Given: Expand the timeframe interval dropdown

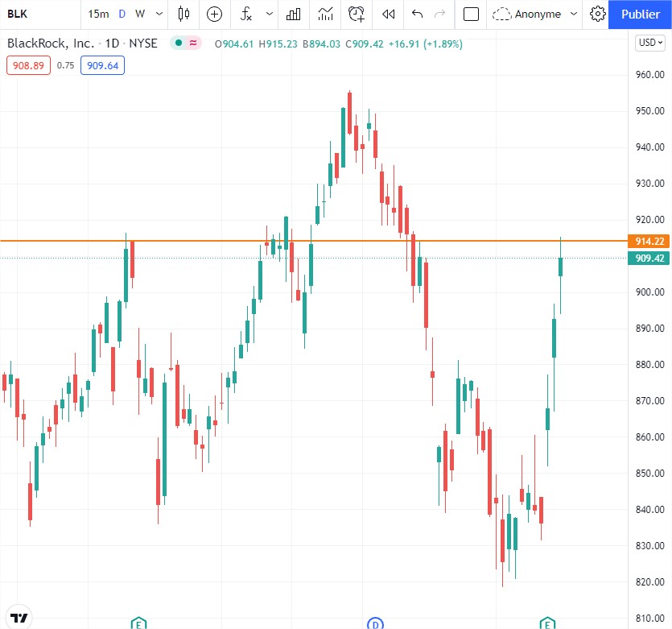Looking at the screenshot, I should (159, 14).
